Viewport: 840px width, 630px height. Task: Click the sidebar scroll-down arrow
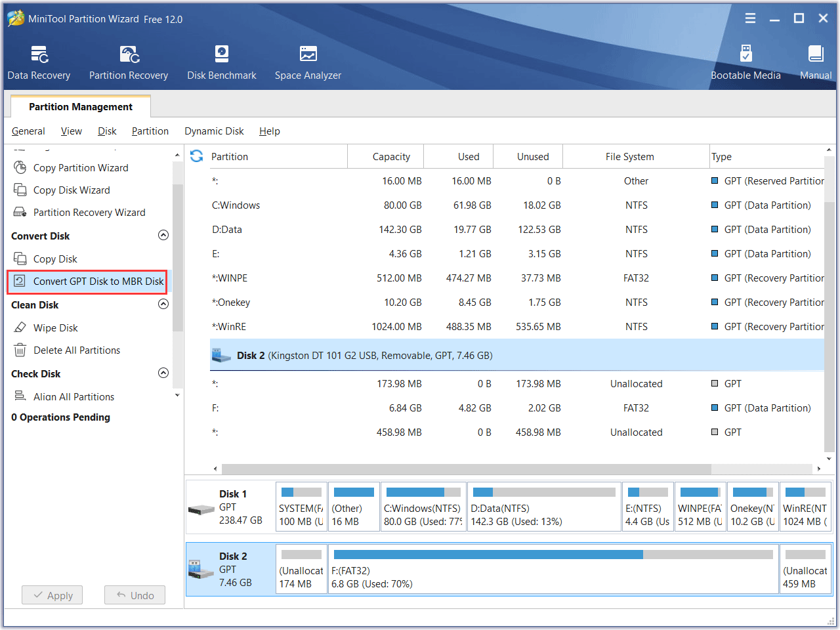[x=177, y=395]
